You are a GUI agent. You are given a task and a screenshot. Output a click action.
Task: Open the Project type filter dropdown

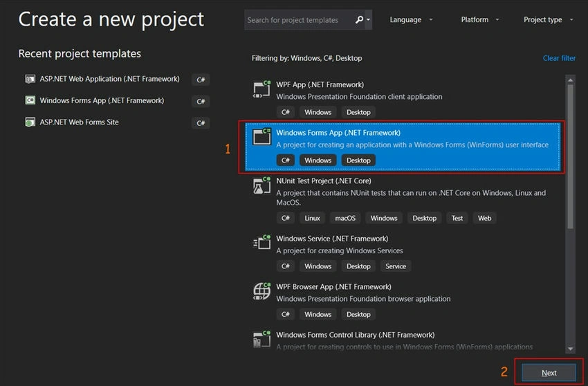549,19
